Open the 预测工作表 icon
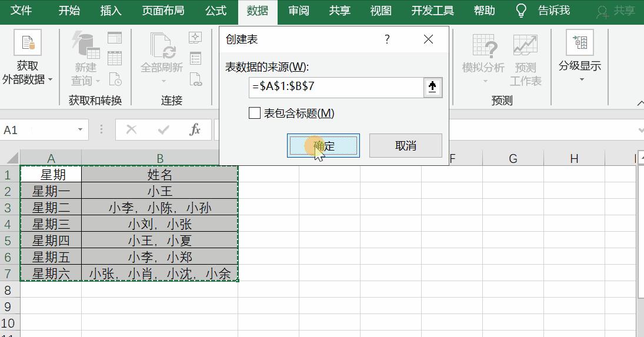 525,45
